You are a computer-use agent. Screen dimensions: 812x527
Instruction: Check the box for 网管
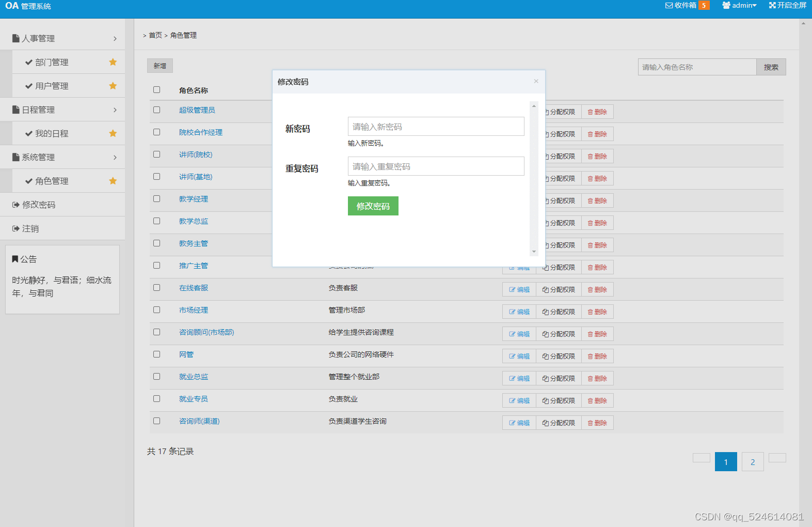coord(156,354)
